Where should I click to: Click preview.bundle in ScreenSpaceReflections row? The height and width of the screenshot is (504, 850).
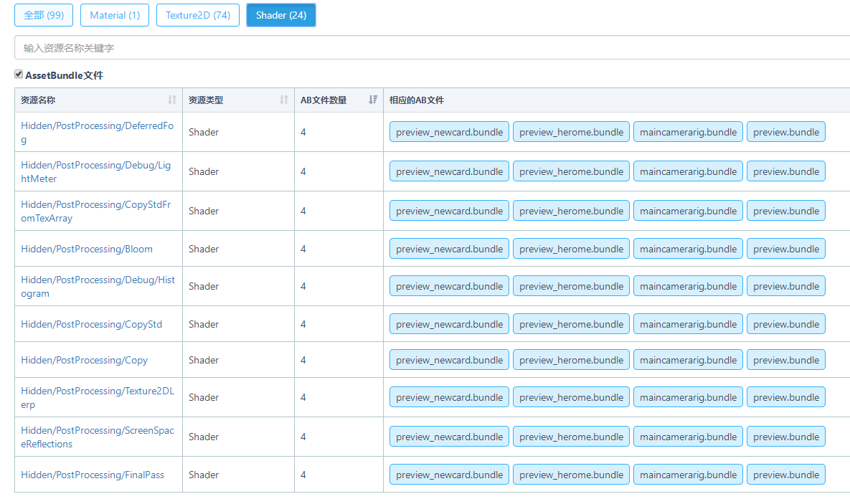coord(786,437)
